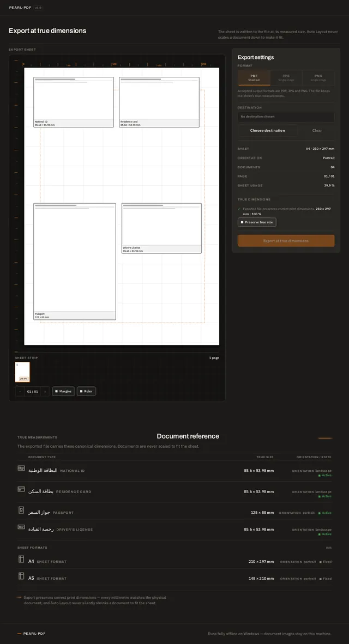This screenshot has width=349, height=644.
Task: Click the Residence Card row icon
Action: (21, 489)
